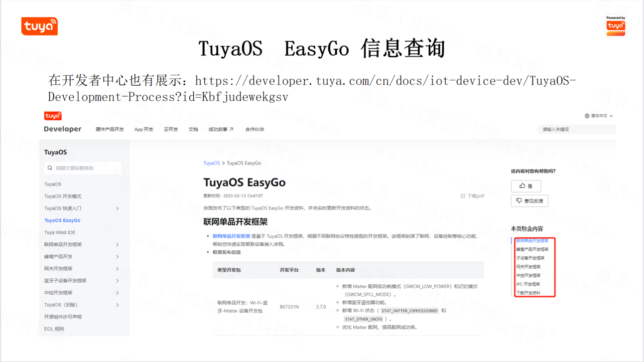The height and width of the screenshot is (362, 644).
Task: Expand the TuyaOS（旧版） chevron
Action: coord(118,305)
